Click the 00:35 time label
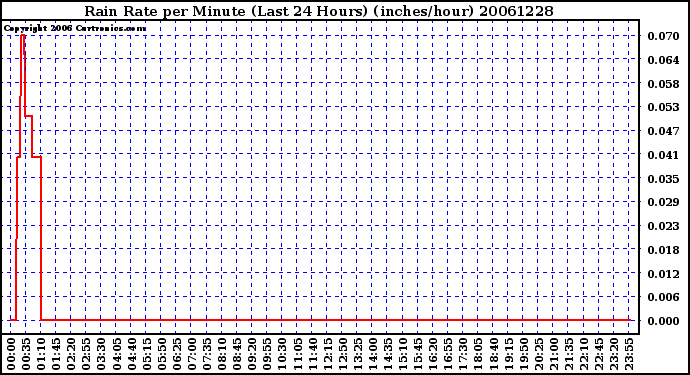 [26, 354]
